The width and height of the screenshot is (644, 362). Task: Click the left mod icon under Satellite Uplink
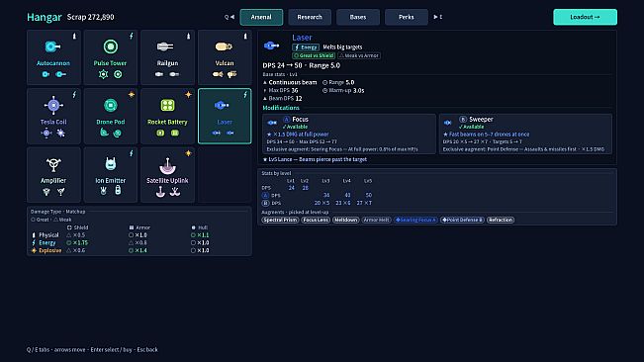(x=160, y=191)
